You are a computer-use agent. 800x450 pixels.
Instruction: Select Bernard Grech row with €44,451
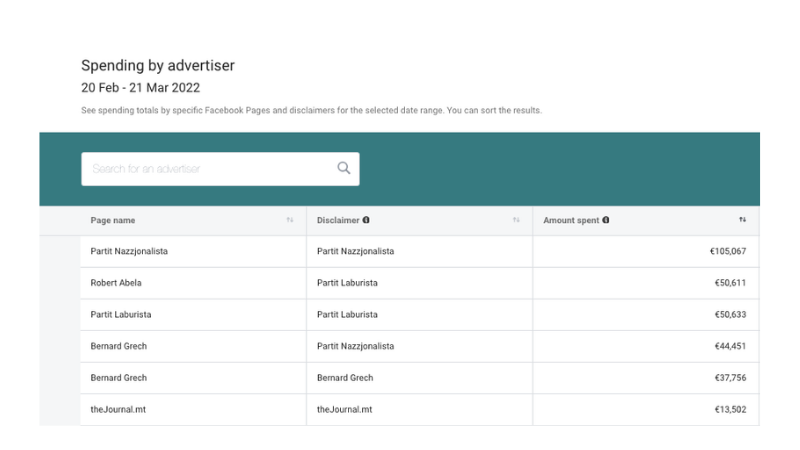coord(119,346)
